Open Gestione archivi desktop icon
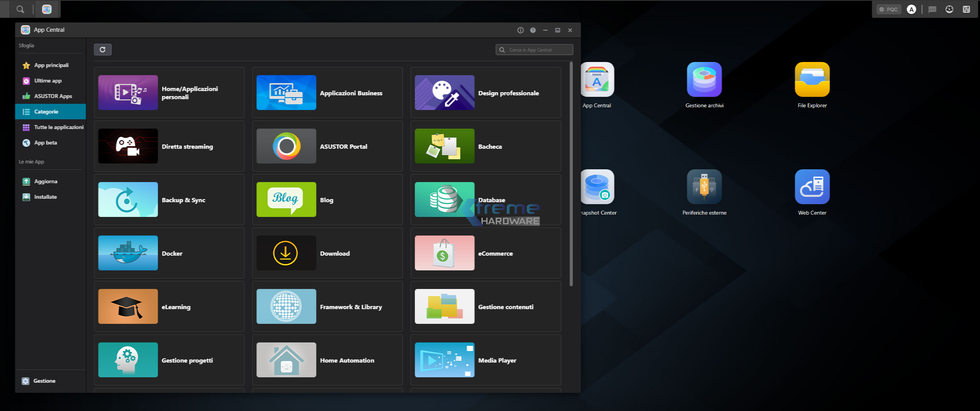This screenshot has width=980, height=411. point(704,85)
